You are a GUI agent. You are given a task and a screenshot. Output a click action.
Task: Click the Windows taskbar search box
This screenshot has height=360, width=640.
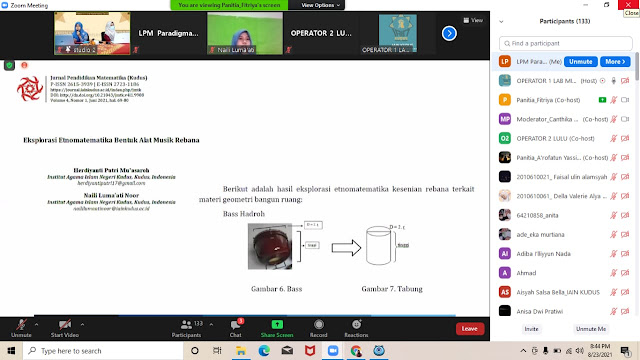tap(103, 351)
